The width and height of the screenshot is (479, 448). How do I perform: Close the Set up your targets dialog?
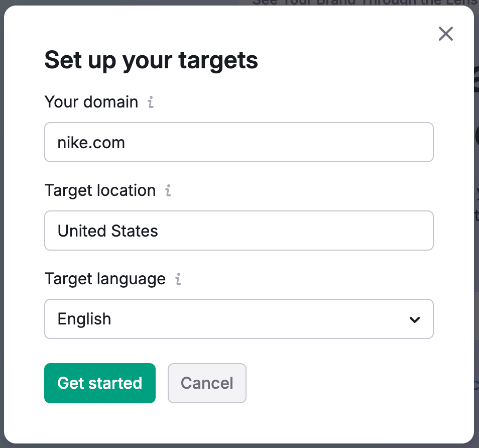point(445,34)
